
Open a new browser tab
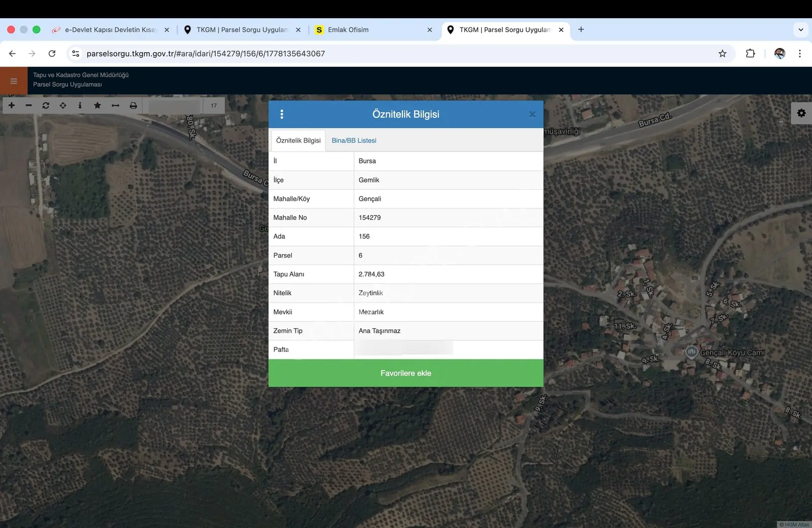[581, 29]
